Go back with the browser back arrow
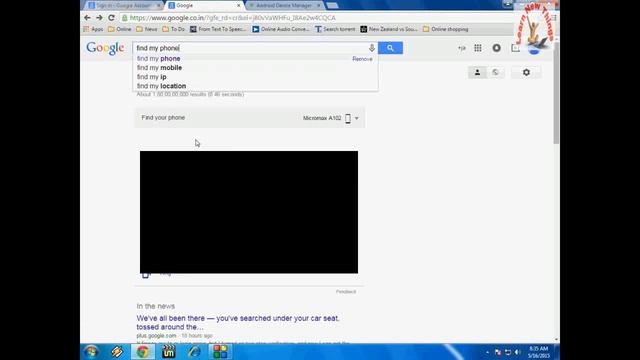 point(87,18)
